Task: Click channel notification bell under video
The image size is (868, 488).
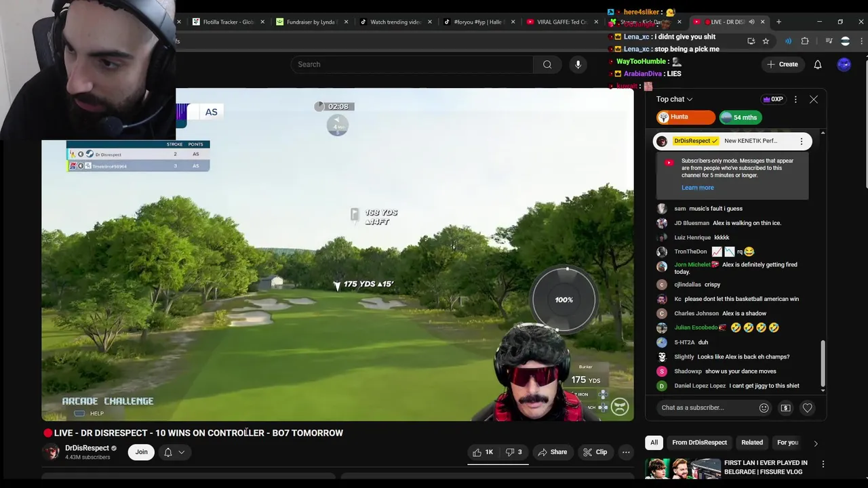Action: pos(168,452)
